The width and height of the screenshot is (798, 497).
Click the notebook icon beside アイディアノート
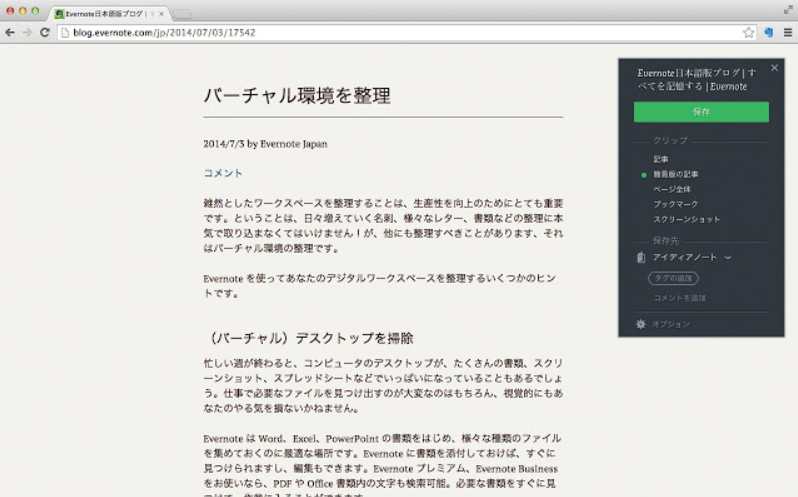(641, 257)
